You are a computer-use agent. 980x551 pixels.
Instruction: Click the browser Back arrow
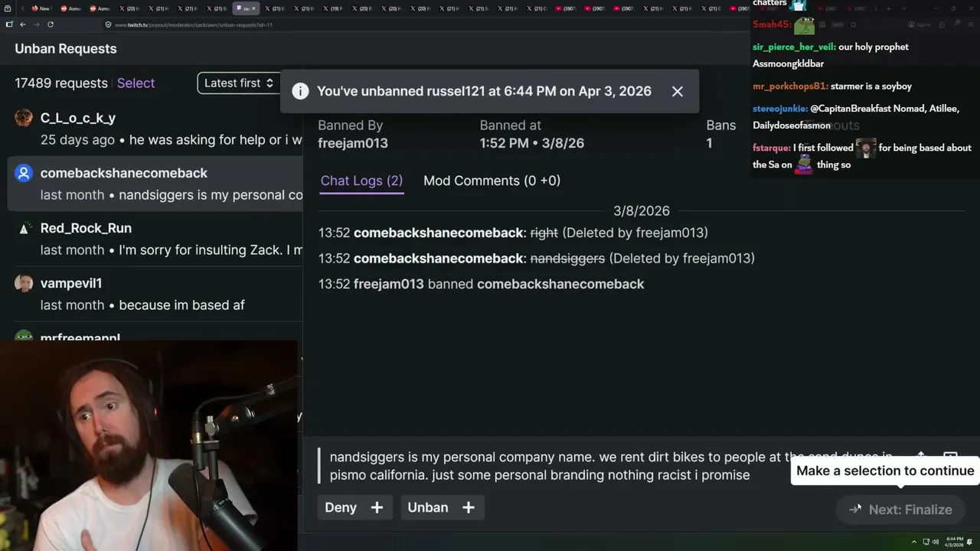23,24
